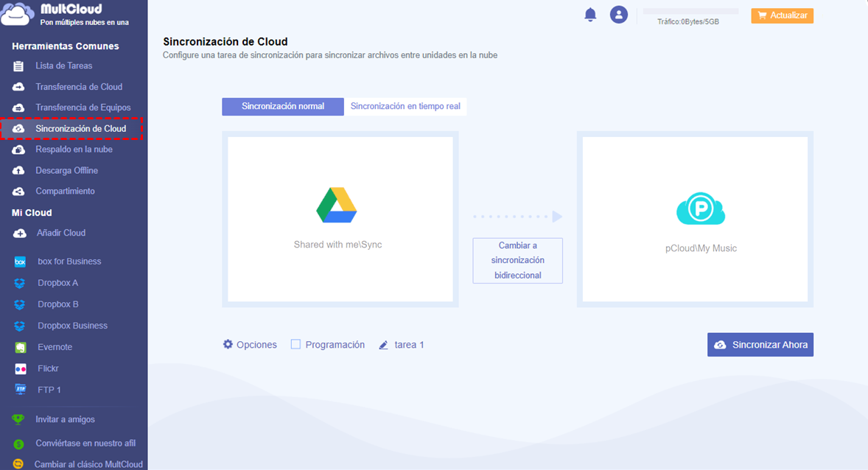Screen dimensions: 868x470
Task: Enable the Programación checkbox
Action: coord(295,344)
